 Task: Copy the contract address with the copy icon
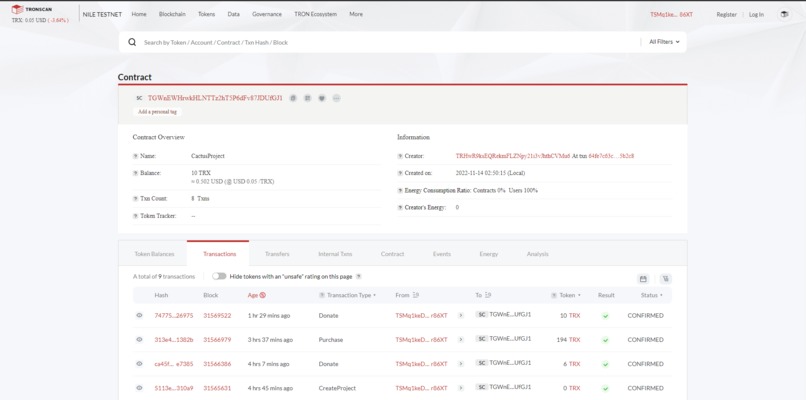coord(293,98)
